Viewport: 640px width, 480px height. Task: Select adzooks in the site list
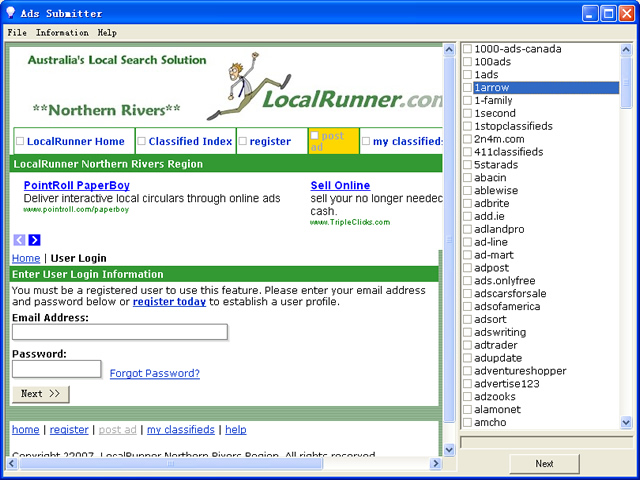click(x=495, y=396)
